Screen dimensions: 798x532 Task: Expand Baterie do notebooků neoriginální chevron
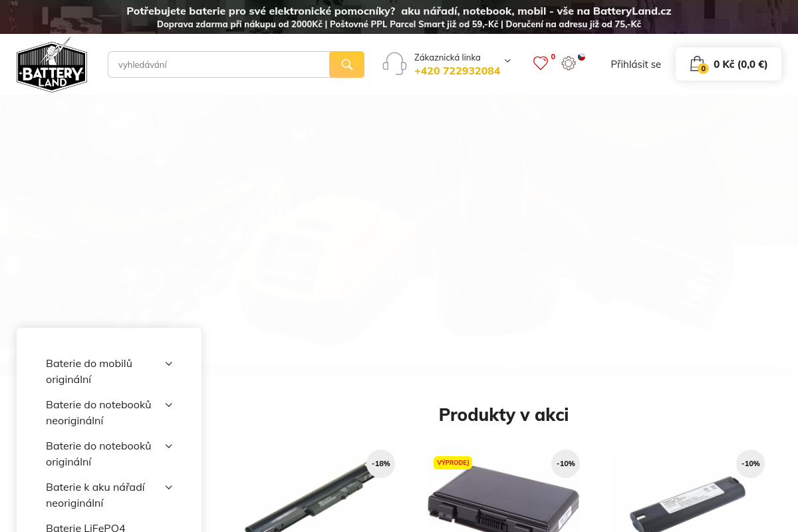(169, 405)
